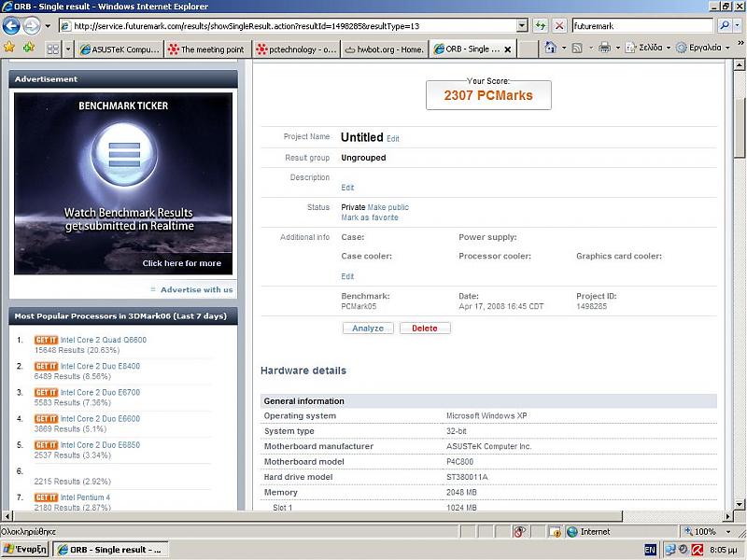Click the Internet security zone status
747x560 pixels.
coord(589,531)
